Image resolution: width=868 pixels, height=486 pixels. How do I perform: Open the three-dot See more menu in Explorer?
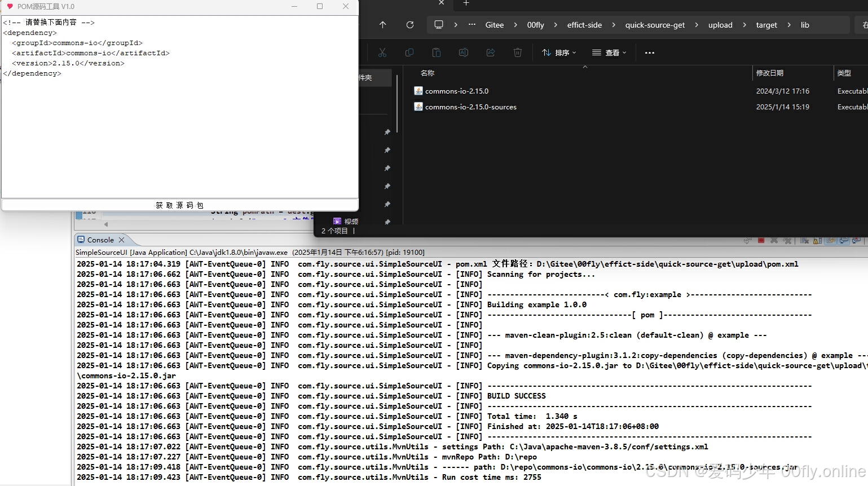[x=650, y=52]
